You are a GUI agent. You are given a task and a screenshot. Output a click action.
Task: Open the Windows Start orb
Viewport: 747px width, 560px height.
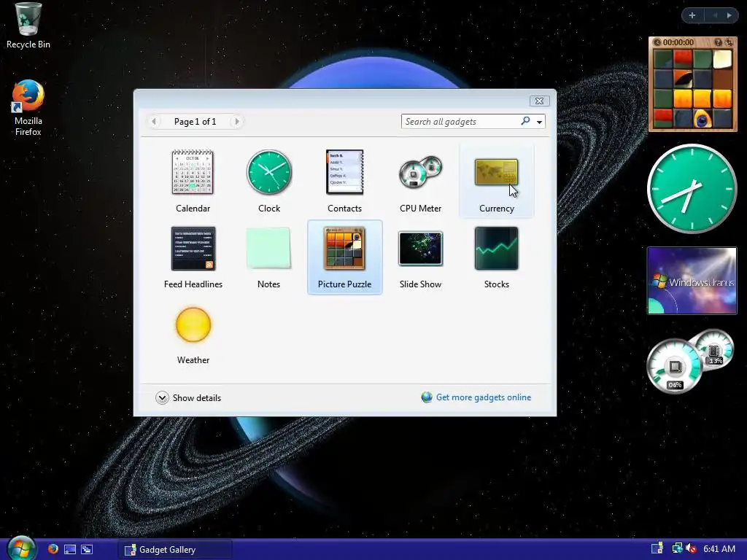coord(21,548)
